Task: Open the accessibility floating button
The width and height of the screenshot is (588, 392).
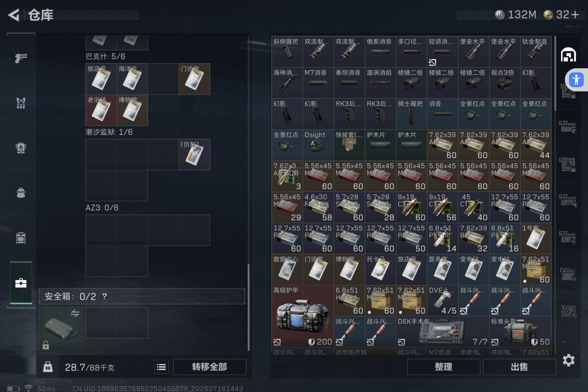Action: (x=576, y=80)
